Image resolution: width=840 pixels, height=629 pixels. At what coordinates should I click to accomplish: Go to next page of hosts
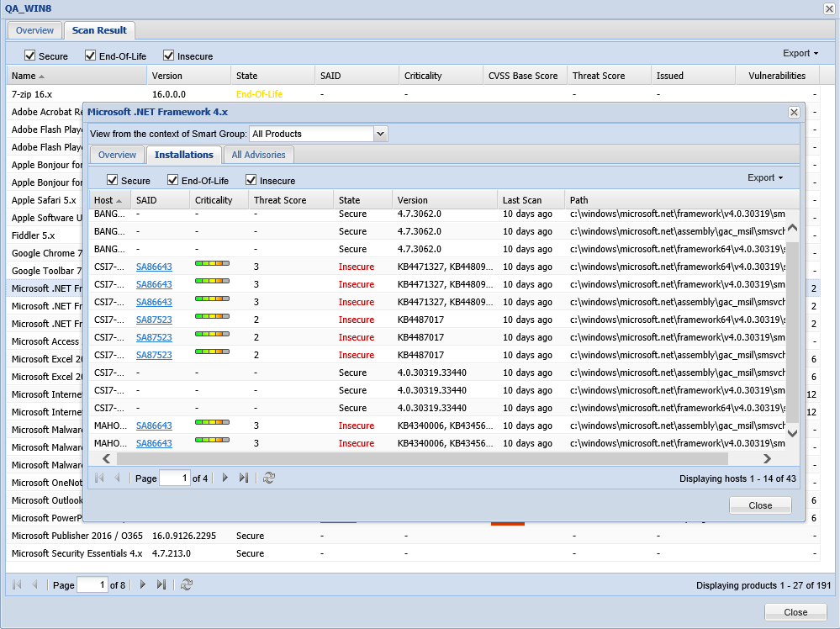[225, 478]
